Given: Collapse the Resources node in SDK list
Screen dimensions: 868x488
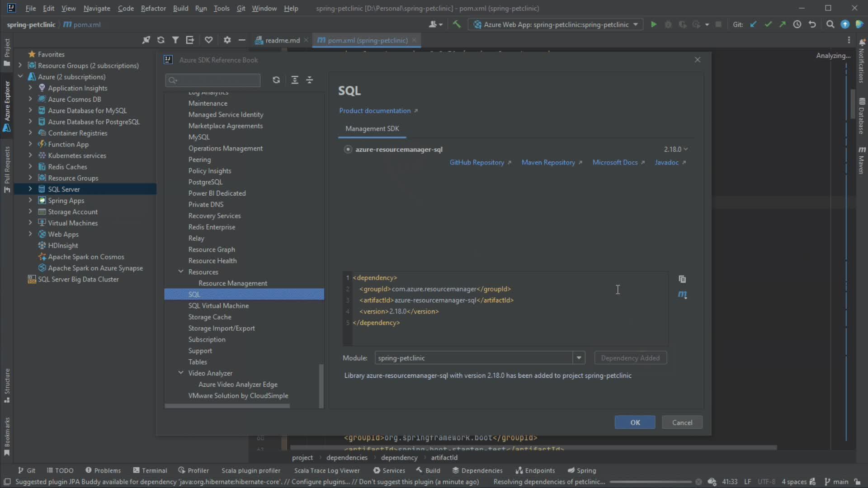Looking at the screenshot, I should [181, 272].
